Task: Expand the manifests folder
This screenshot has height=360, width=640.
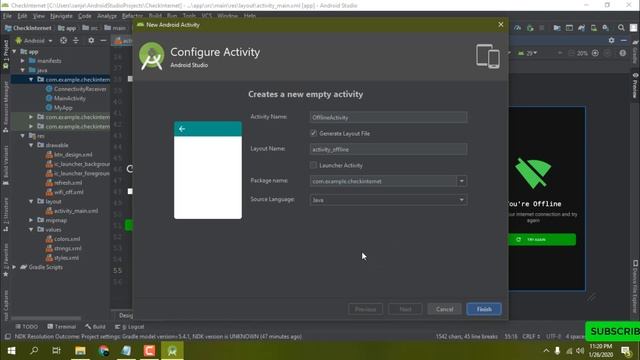Action: pos(23,61)
